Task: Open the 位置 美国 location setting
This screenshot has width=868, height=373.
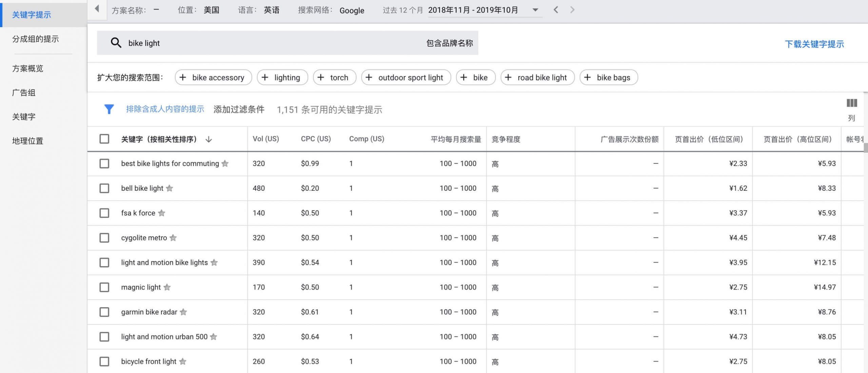Action: click(199, 10)
